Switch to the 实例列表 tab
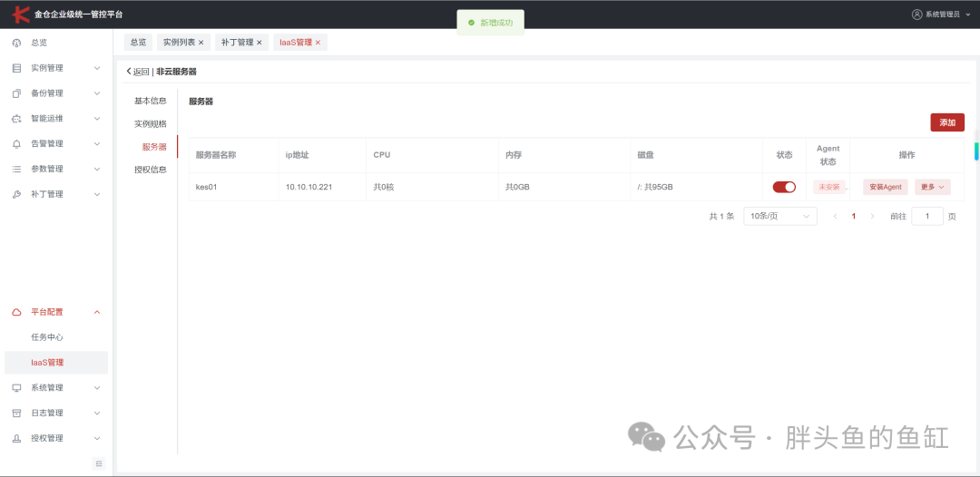The width and height of the screenshot is (980, 477). point(183,43)
